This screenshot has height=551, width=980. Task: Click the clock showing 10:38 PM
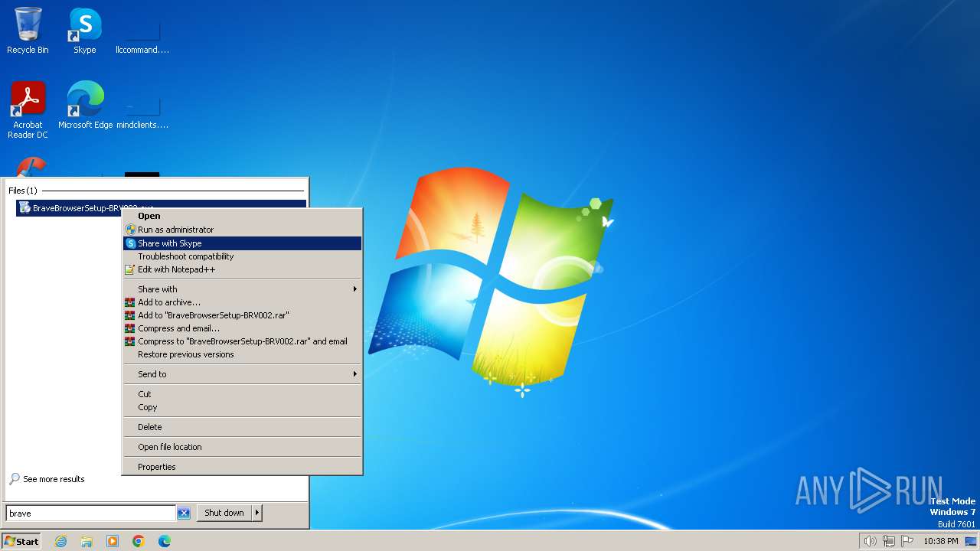[941, 541]
